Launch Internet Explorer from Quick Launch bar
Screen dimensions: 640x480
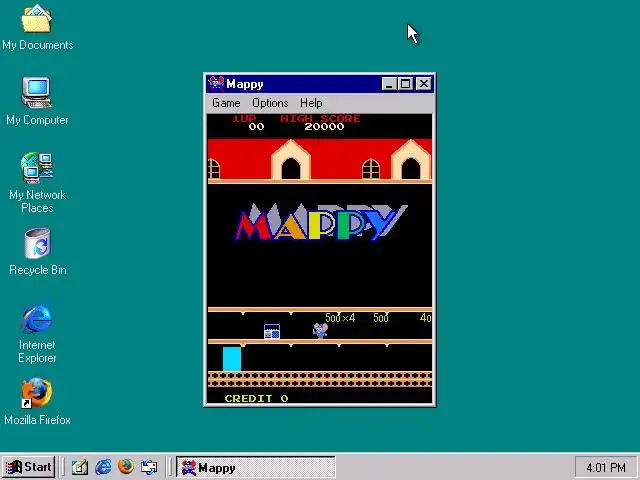[x=103, y=467]
